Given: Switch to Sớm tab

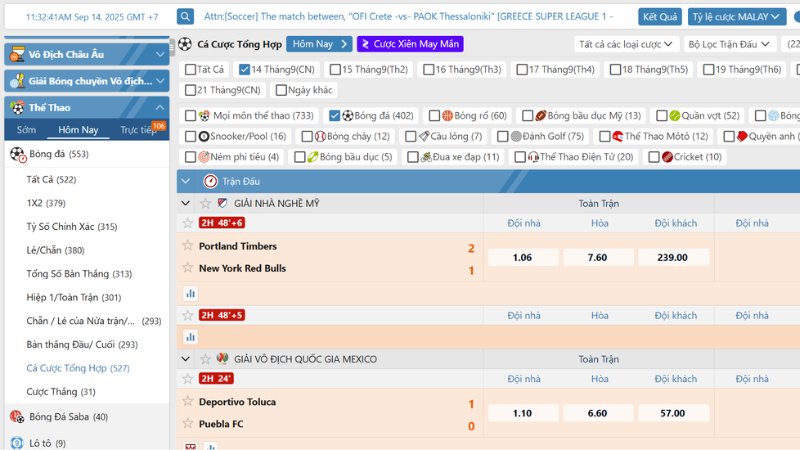Looking at the screenshot, I should click(26, 130).
